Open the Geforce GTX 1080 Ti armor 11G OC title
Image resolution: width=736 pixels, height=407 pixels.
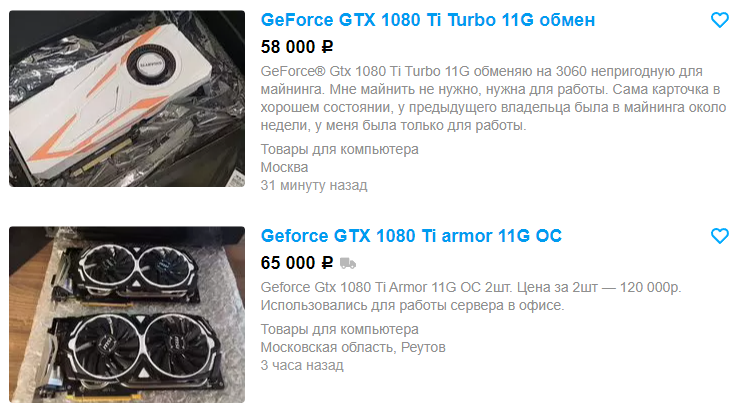pyautogui.click(x=411, y=236)
